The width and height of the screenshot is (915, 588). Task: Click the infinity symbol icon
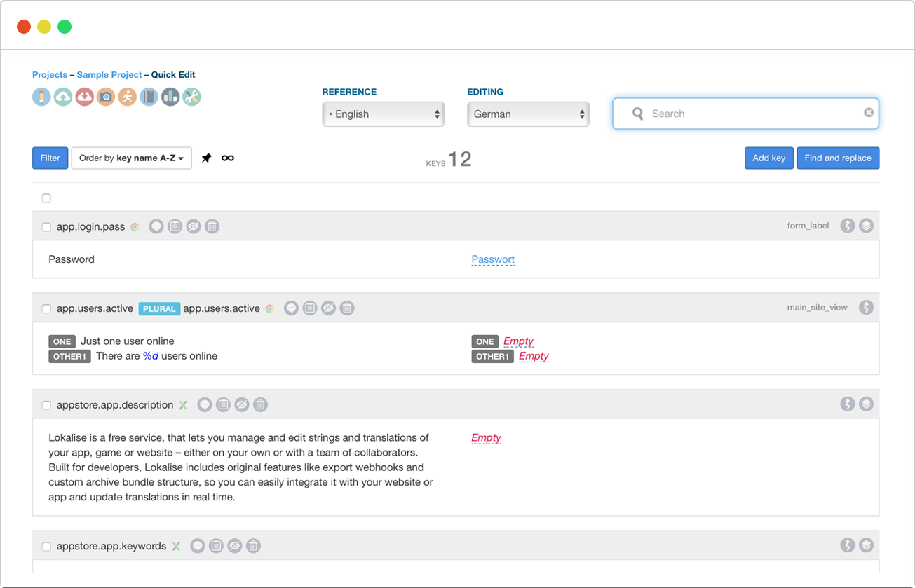point(228,158)
